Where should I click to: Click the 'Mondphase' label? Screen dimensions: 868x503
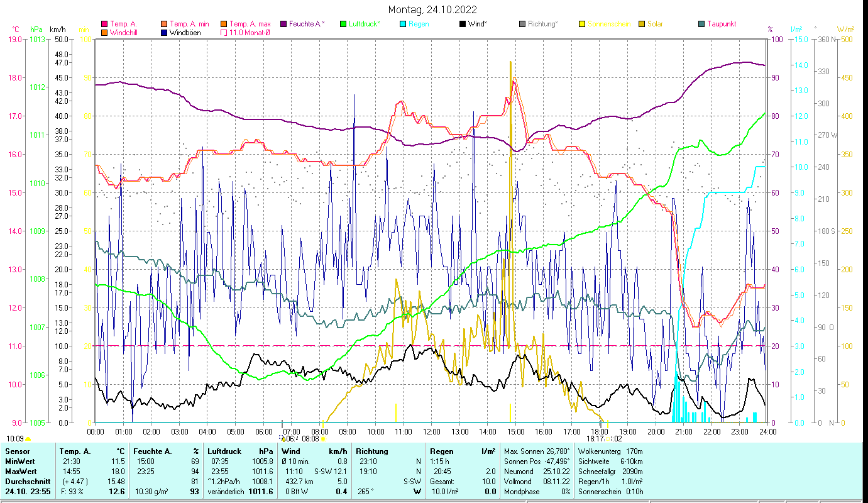[522, 492]
